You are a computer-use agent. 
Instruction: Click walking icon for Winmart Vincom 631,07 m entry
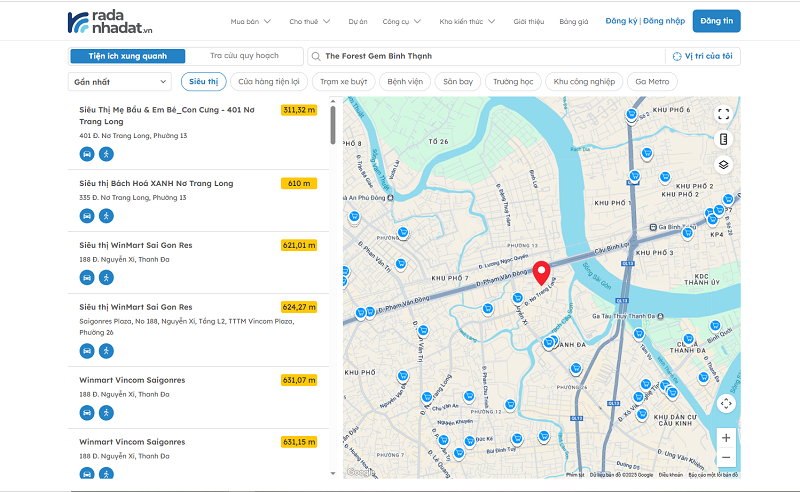click(106, 413)
